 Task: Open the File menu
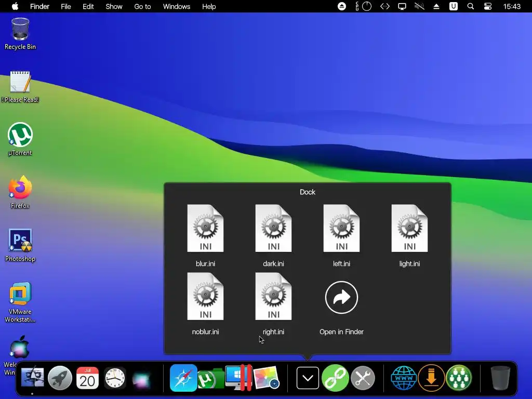(x=66, y=6)
